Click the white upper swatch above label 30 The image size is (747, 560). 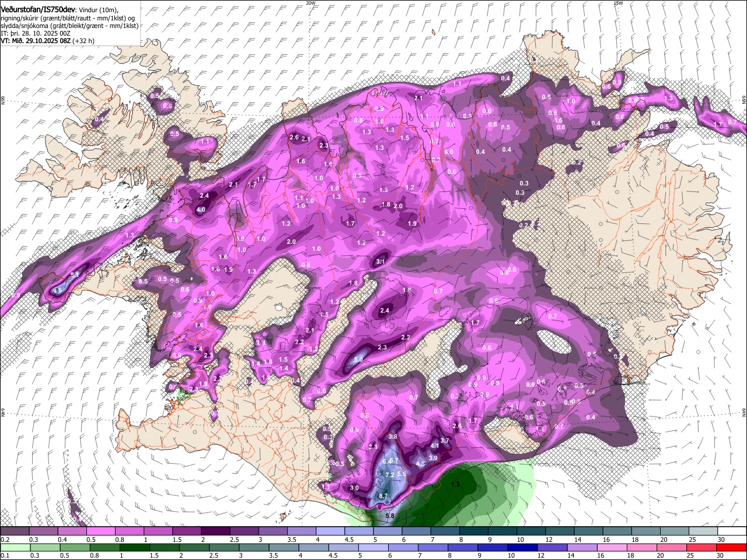click(x=732, y=531)
